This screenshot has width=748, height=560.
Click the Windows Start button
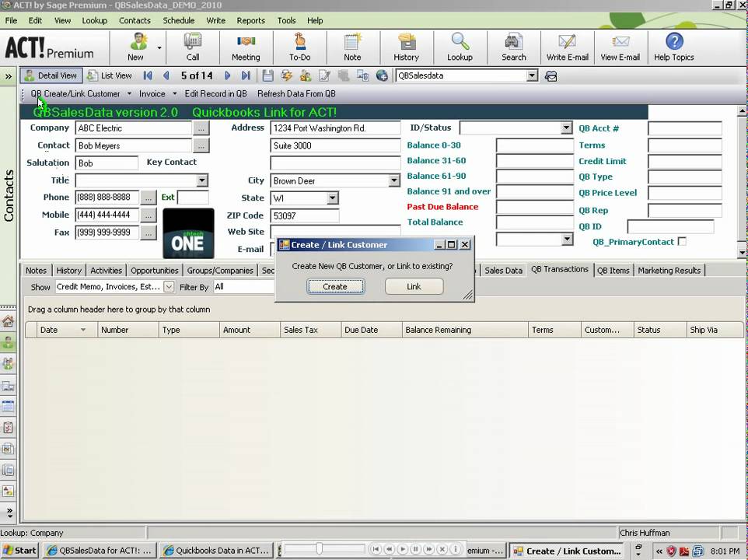pyautogui.click(x=19, y=551)
